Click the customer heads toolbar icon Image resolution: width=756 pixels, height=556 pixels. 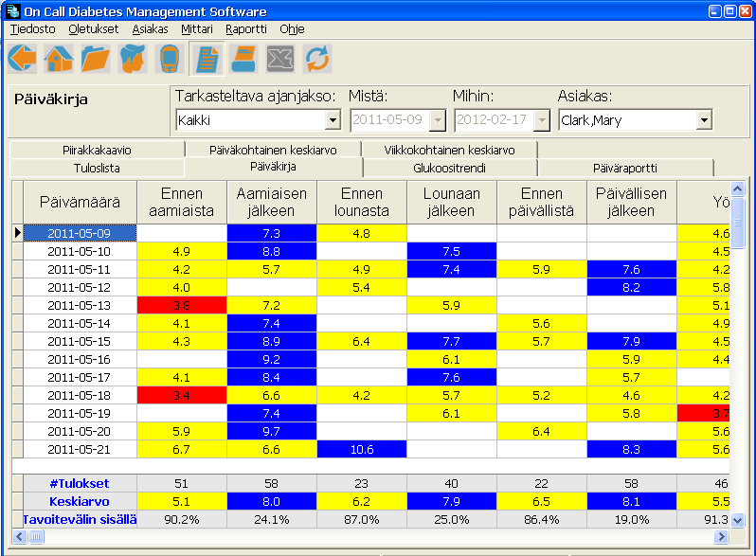tap(133, 59)
